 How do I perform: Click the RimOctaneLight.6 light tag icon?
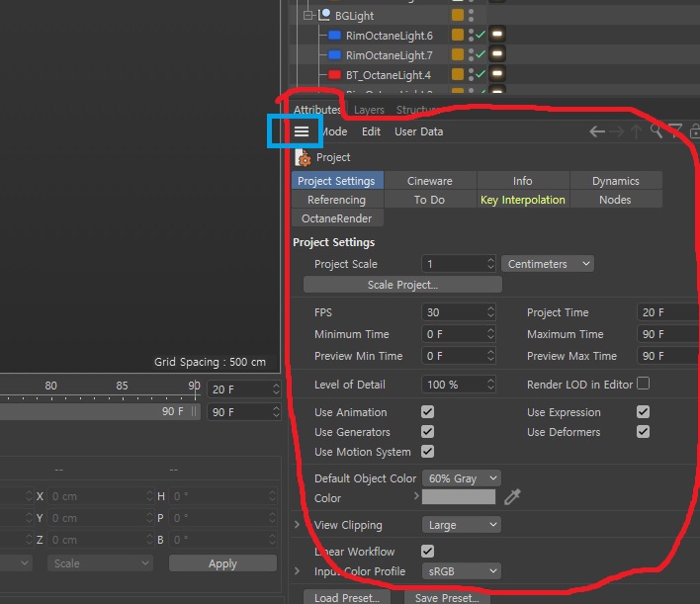[x=497, y=35]
